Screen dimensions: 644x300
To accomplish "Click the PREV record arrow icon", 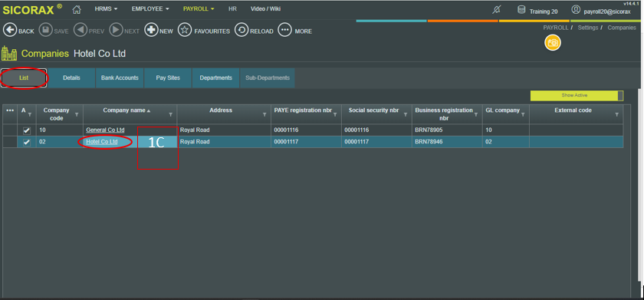I will coord(80,31).
